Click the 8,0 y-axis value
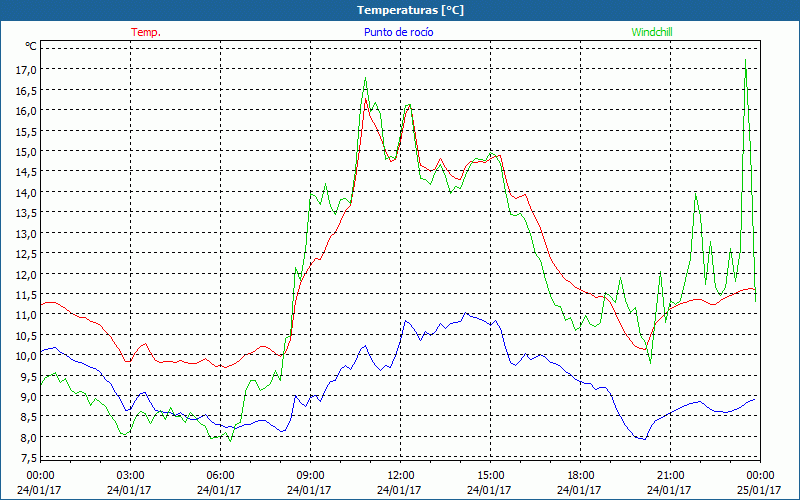Viewport: 800px width, 500px height. tap(29, 437)
